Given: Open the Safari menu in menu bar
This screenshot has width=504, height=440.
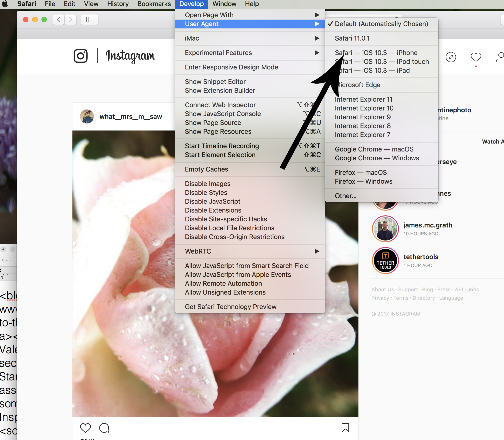Looking at the screenshot, I should coord(27,4).
